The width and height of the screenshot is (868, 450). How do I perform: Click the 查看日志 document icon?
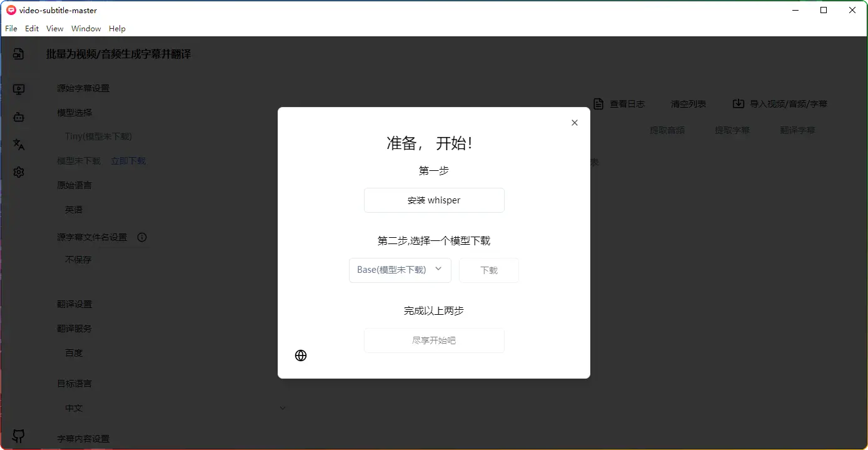(598, 104)
